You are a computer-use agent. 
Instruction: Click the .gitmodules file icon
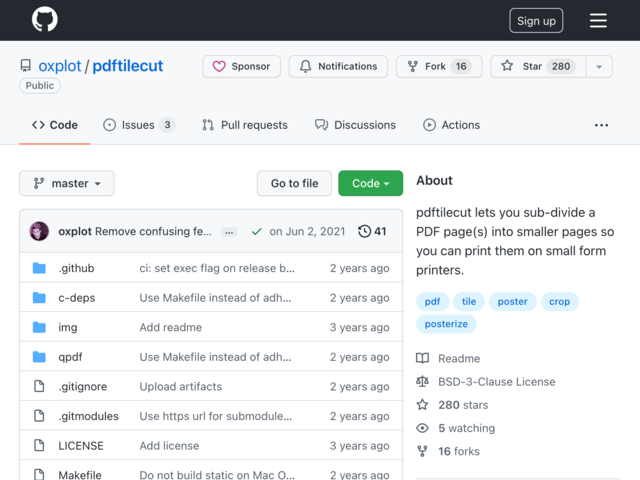coord(39,416)
